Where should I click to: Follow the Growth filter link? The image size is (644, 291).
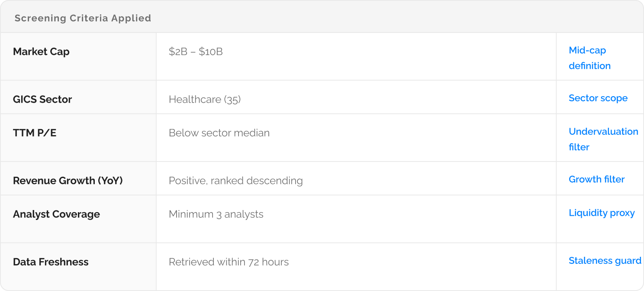(596, 179)
